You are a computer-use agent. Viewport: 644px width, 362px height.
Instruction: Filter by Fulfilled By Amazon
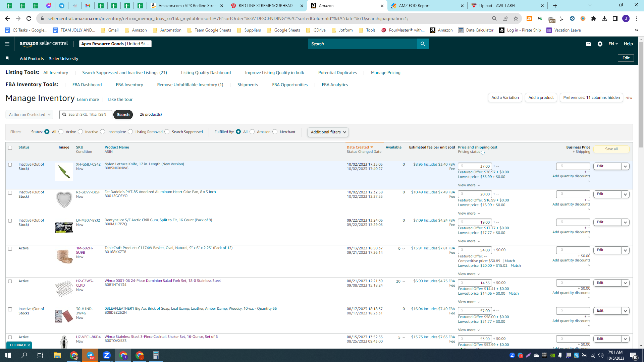coord(252,132)
